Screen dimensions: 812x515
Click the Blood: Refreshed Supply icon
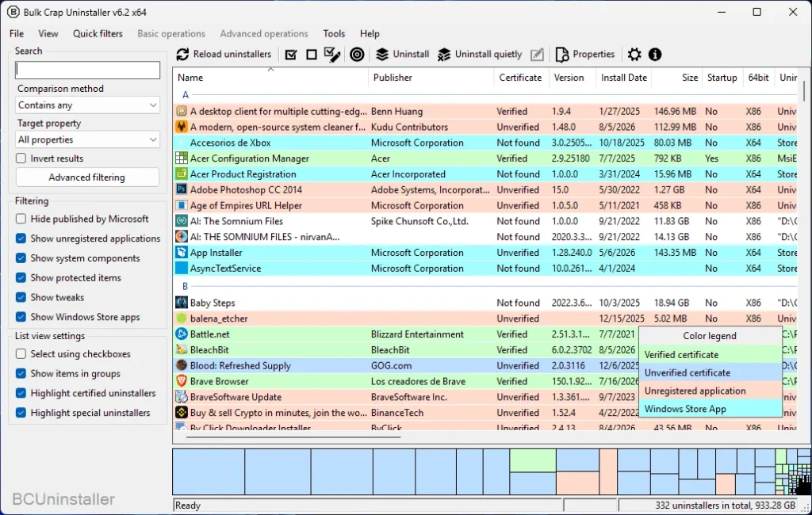(x=182, y=365)
